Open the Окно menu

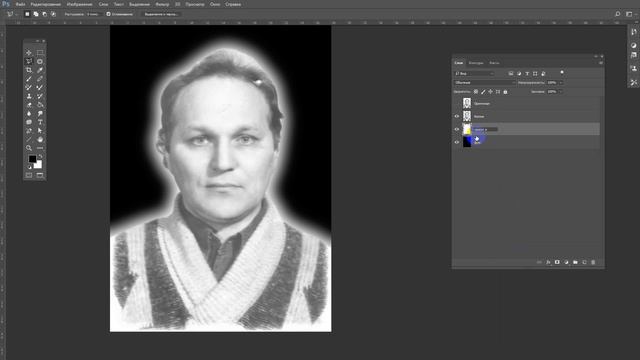(215, 4)
